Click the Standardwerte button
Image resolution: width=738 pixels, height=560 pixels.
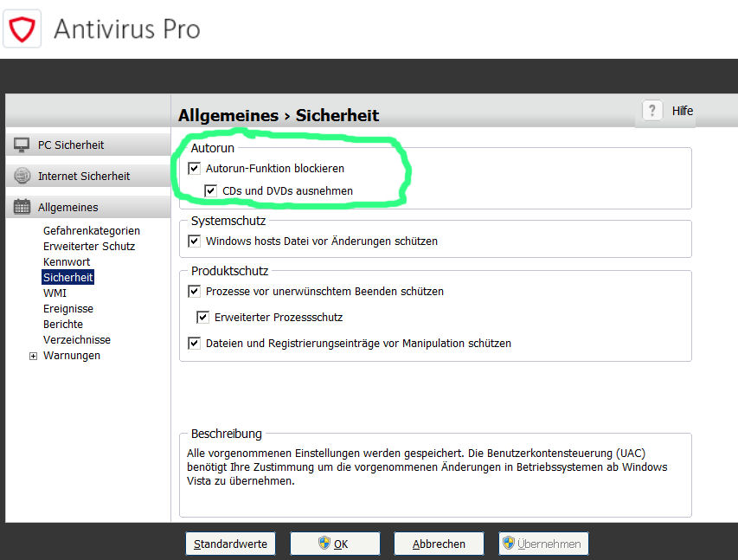pyautogui.click(x=231, y=544)
